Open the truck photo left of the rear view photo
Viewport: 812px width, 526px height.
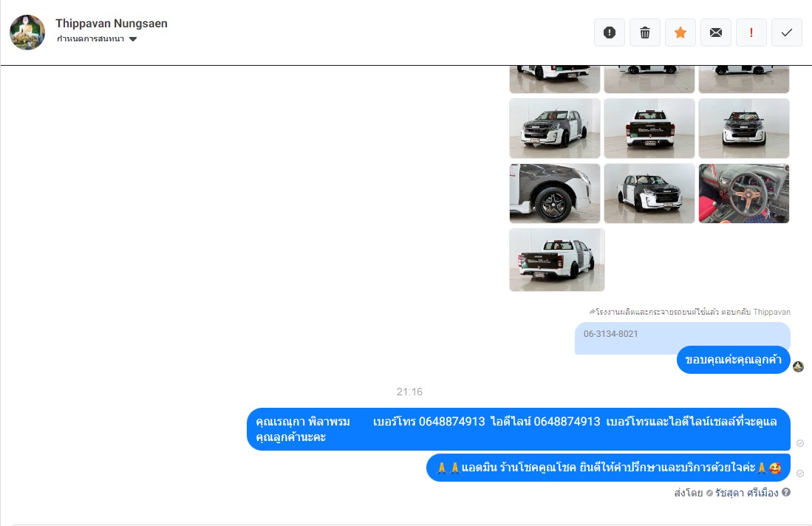coord(555,129)
